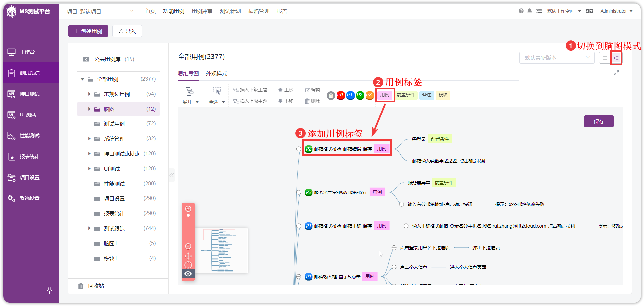Switch to mind map view icon
The image size is (644, 306).
point(616,58)
